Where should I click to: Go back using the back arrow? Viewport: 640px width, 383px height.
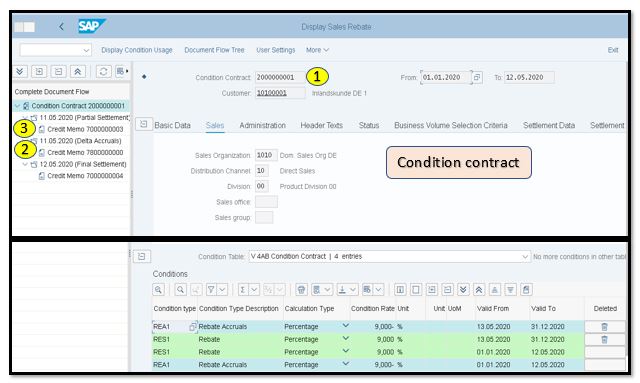(61, 27)
